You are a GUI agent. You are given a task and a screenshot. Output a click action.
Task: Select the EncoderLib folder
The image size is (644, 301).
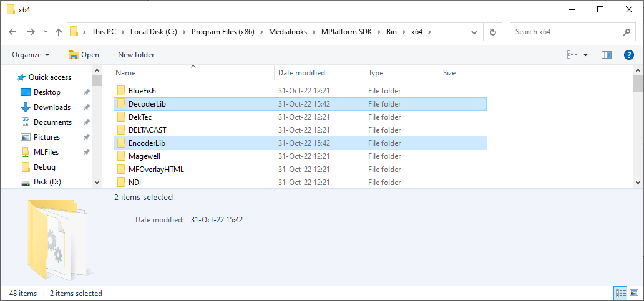coord(300,143)
